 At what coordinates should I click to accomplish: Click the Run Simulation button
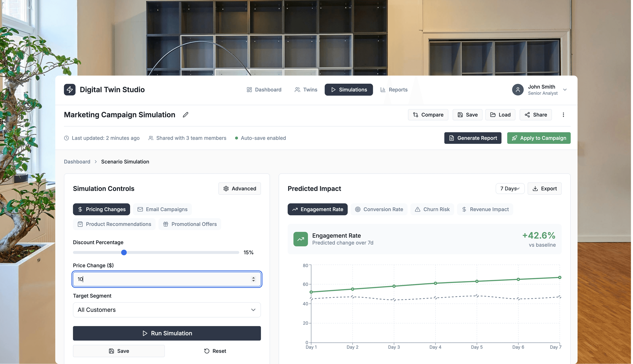click(167, 333)
